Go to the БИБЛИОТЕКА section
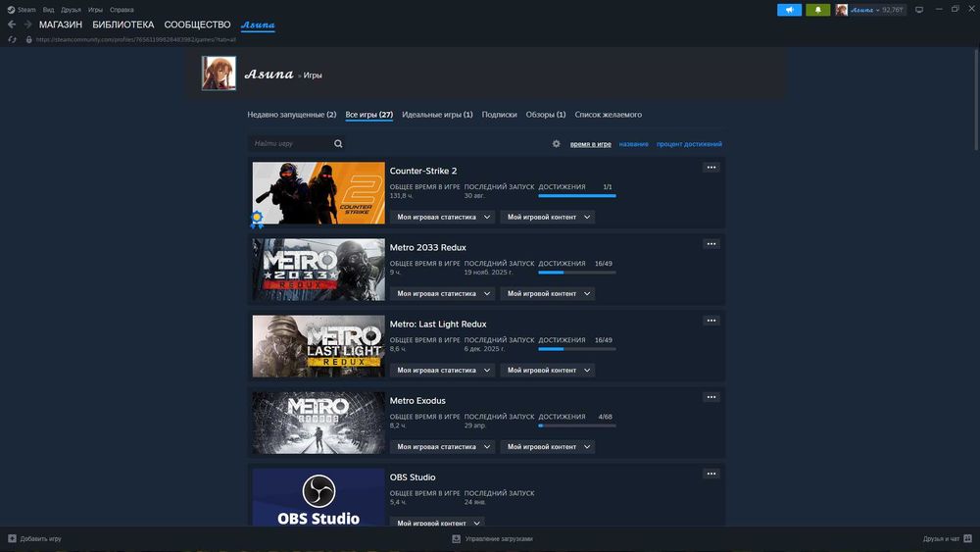980x552 pixels. (123, 25)
